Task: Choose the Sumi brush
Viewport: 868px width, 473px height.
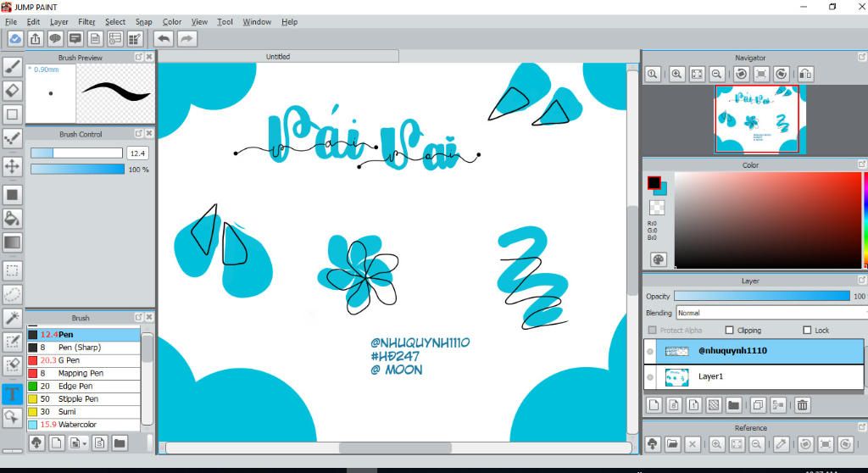Action: point(83,411)
